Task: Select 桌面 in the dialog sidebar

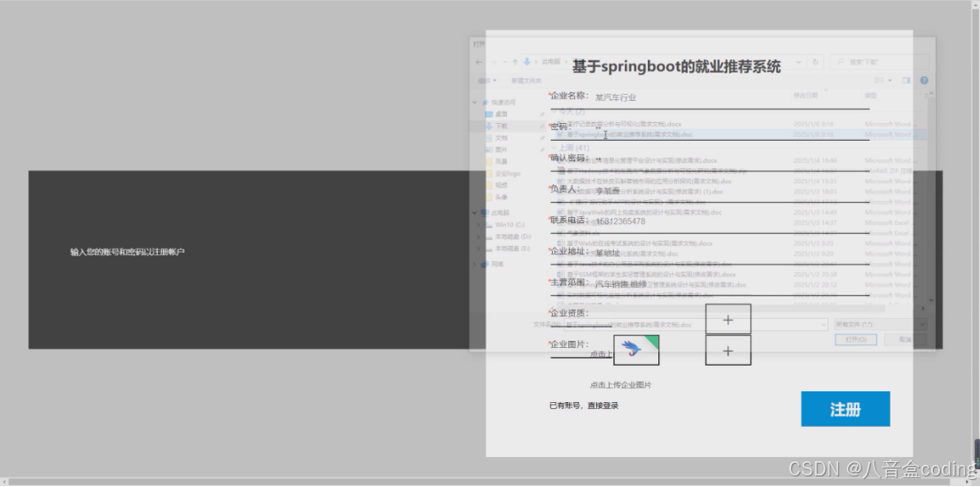Action: pos(502,114)
